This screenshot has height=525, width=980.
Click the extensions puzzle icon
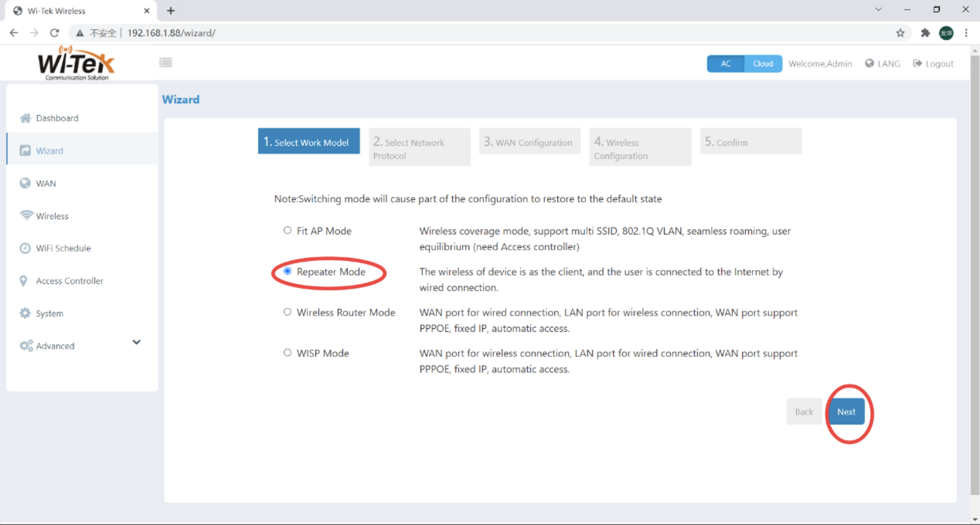(x=925, y=33)
